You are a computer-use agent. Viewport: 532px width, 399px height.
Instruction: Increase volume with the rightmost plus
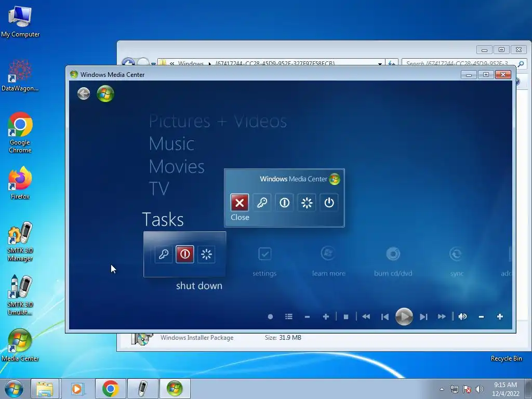click(500, 316)
